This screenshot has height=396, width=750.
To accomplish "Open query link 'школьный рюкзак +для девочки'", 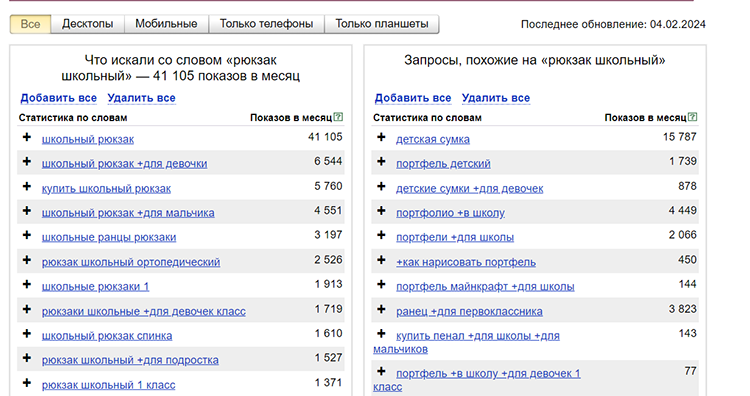I will pos(124,164).
